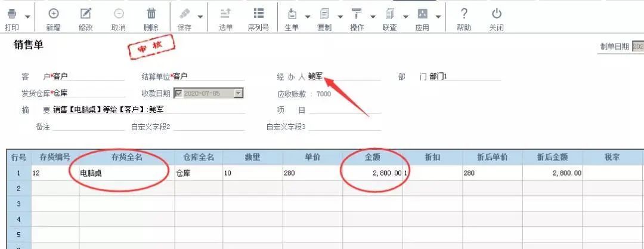This screenshot has width=644, height=249.
Task: Expand the 生单 dropdown arrow
Action: tap(308, 17)
